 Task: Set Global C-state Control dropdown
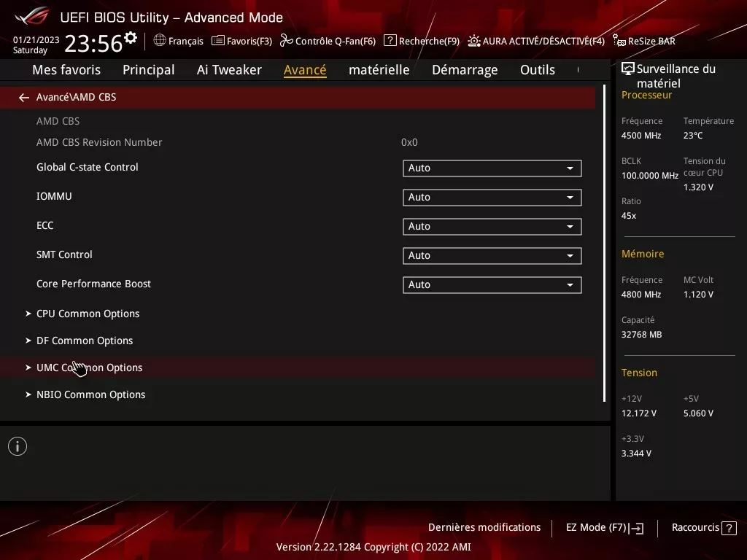click(492, 168)
